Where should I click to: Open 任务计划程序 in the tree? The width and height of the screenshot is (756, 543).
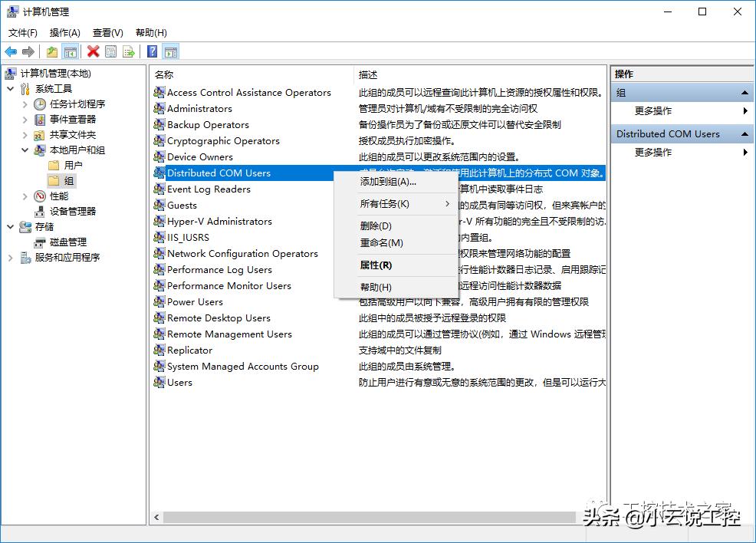tap(79, 104)
